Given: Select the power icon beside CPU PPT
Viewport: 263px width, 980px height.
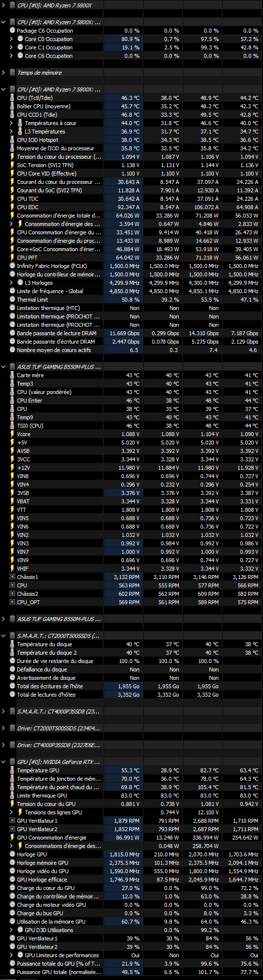Looking at the screenshot, I should [12, 258].
